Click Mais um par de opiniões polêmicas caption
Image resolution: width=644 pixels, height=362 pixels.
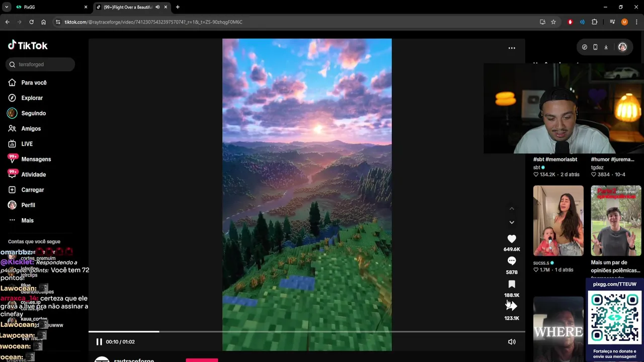pyautogui.click(x=615, y=266)
